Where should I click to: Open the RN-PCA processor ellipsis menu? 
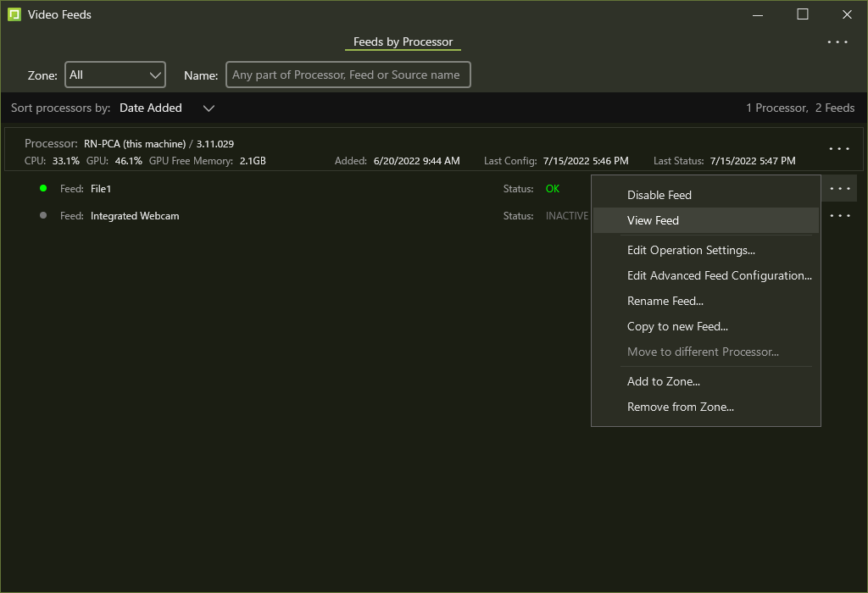click(839, 149)
